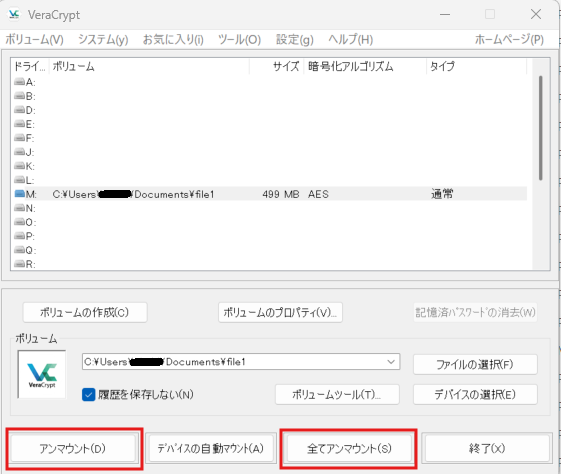The image size is (561, 474).
Task: Select drive E: icon in list
Action: [20, 124]
